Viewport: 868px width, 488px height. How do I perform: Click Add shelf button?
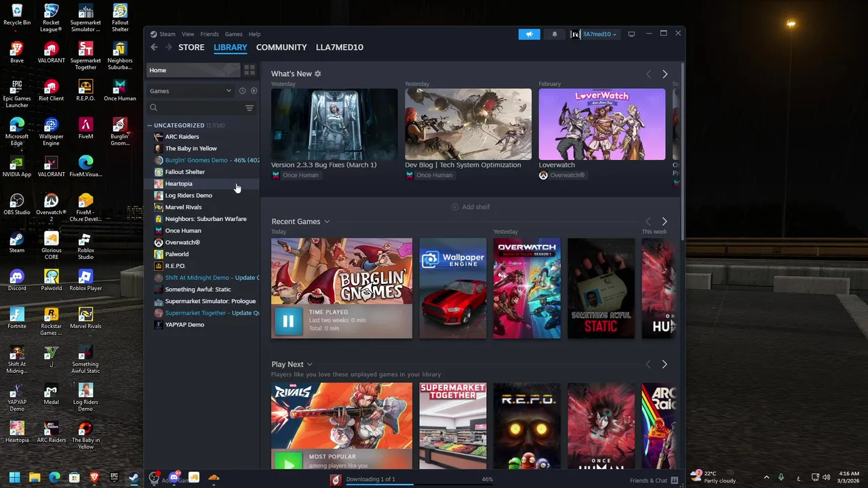click(471, 207)
